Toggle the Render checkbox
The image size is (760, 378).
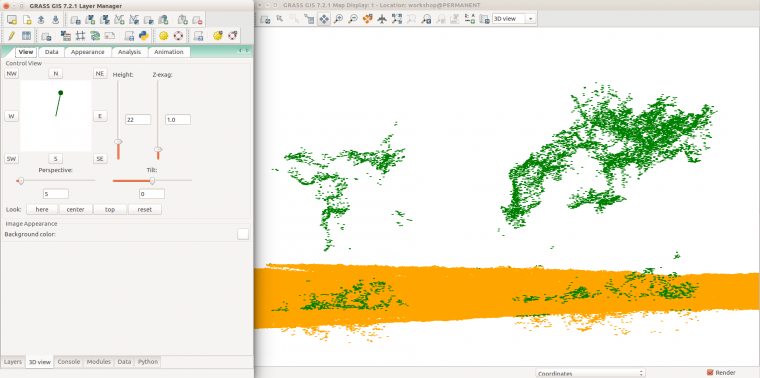point(710,372)
